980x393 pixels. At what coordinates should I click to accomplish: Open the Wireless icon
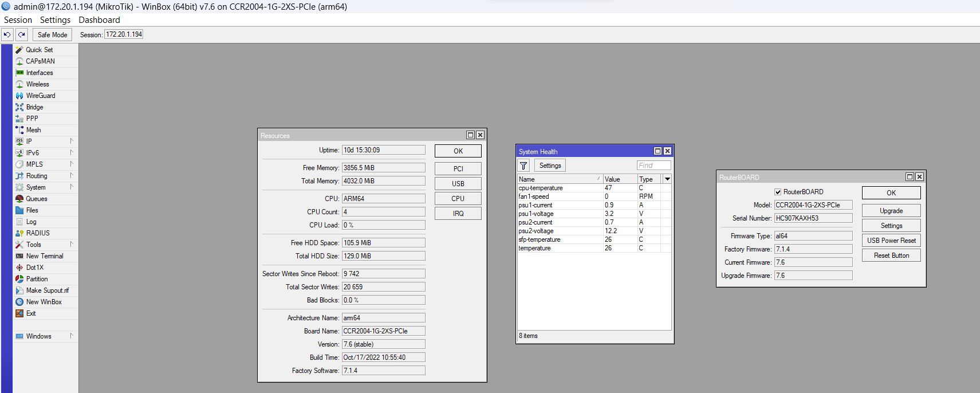pyautogui.click(x=19, y=84)
